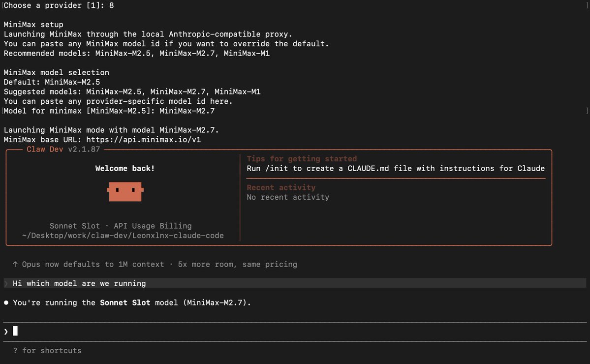Click the 'MiniMax setup' heading line
The width and height of the screenshot is (590, 364).
click(33, 25)
